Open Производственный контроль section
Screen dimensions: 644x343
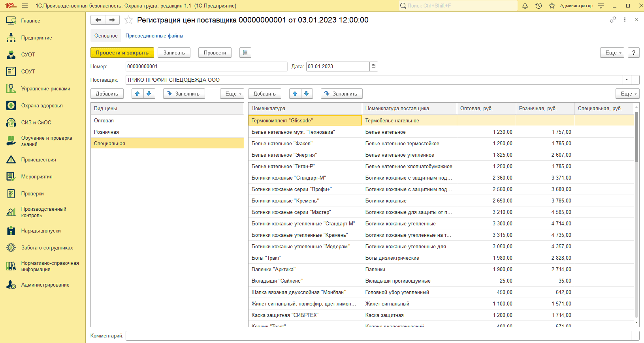[43, 212]
